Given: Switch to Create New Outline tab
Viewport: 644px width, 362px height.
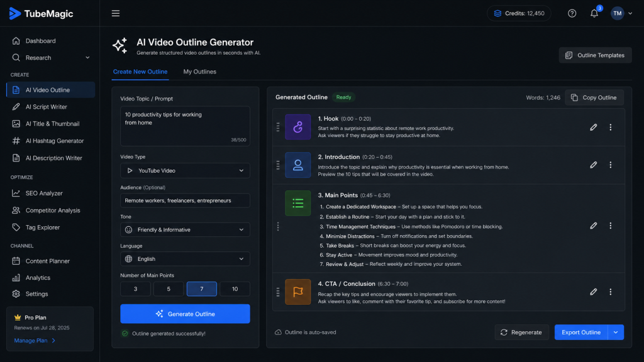Looking at the screenshot, I should point(140,72).
